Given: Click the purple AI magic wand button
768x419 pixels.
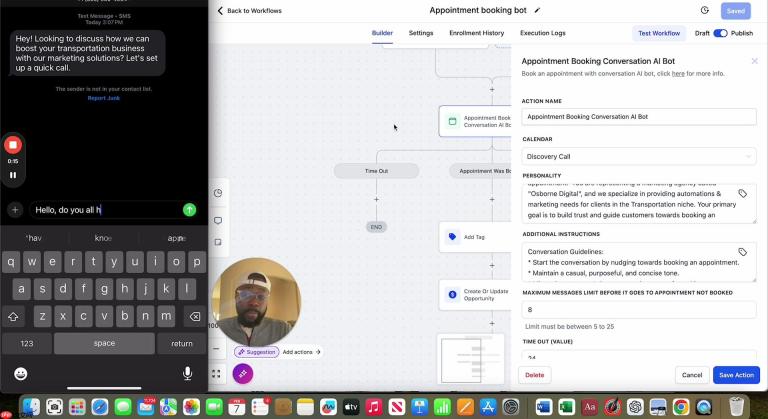Looking at the screenshot, I should click(243, 373).
